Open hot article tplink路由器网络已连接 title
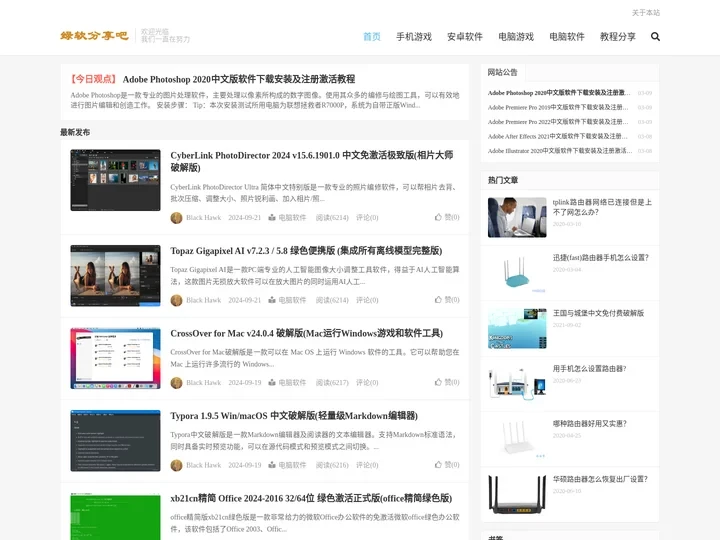This screenshot has width=720, height=540. [x=602, y=207]
